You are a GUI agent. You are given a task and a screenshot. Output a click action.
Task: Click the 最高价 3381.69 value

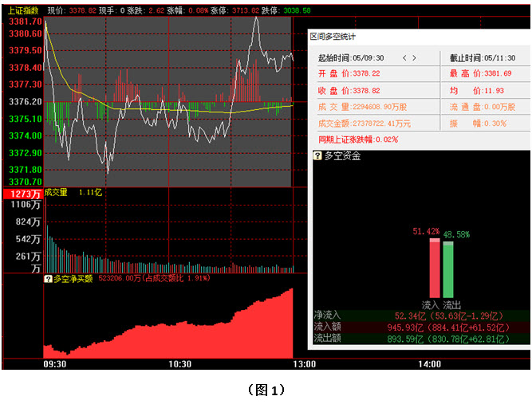tap(498, 73)
